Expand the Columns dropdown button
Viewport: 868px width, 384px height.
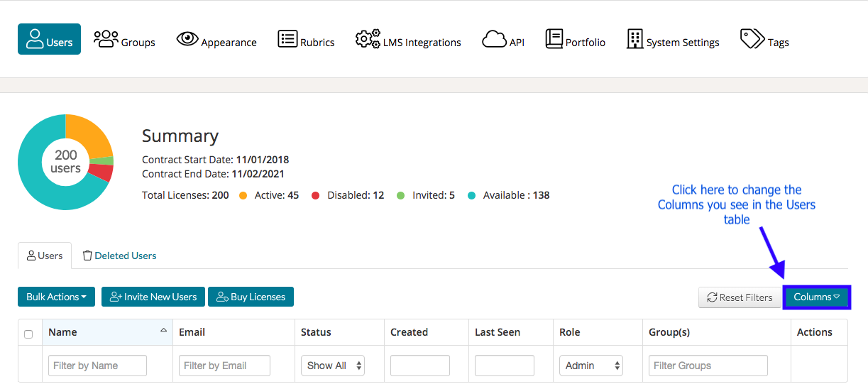click(x=816, y=297)
